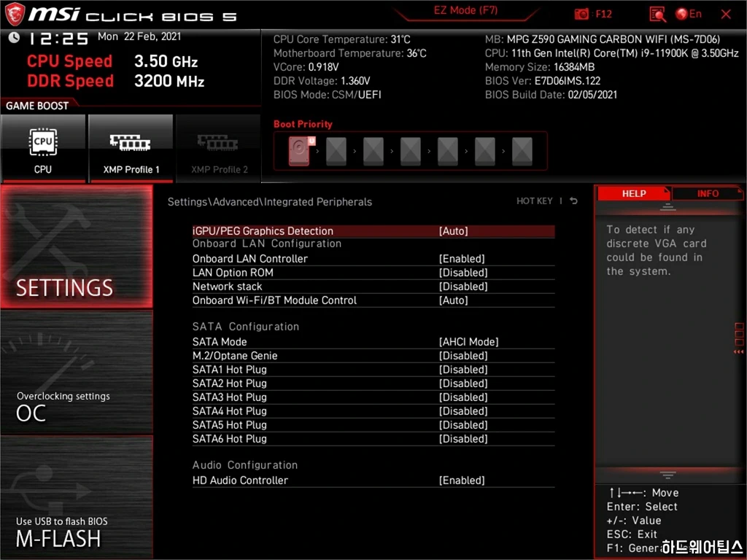Image resolution: width=747 pixels, height=560 pixels.
Task: Change iGPU/PEG Graphics Detection [Auto] value
Action: pyautogui.click(x=453, y=231)
